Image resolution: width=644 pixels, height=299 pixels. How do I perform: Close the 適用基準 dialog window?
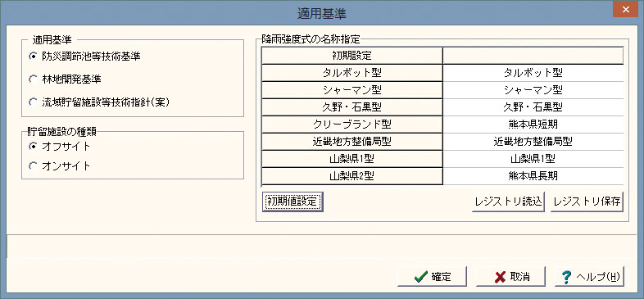(x=625, y=9)
